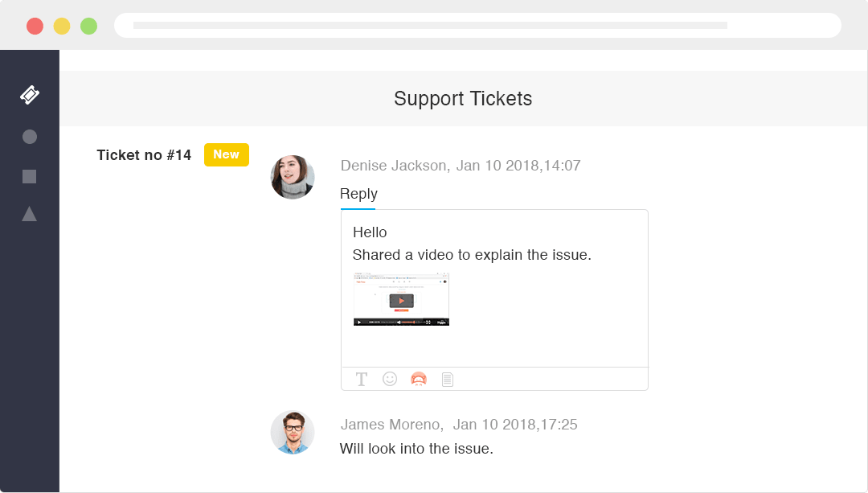Click the orange screen recorder icon

[419, 379]
